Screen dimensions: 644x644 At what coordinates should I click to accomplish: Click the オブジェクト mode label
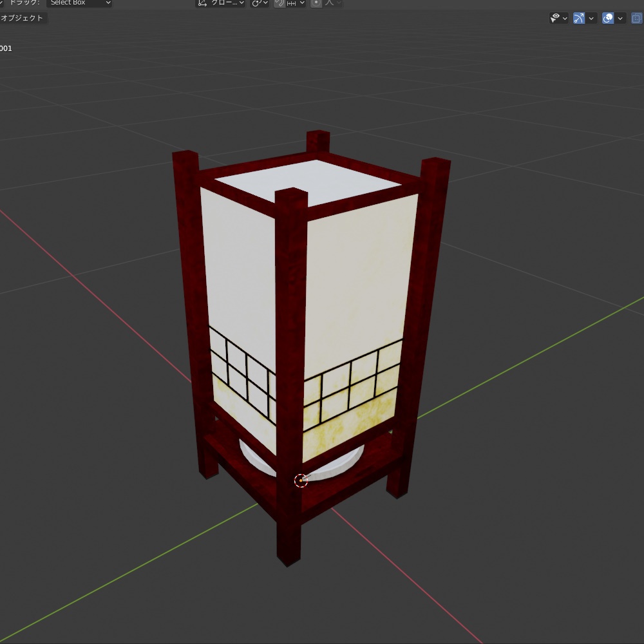click(24, 17)
